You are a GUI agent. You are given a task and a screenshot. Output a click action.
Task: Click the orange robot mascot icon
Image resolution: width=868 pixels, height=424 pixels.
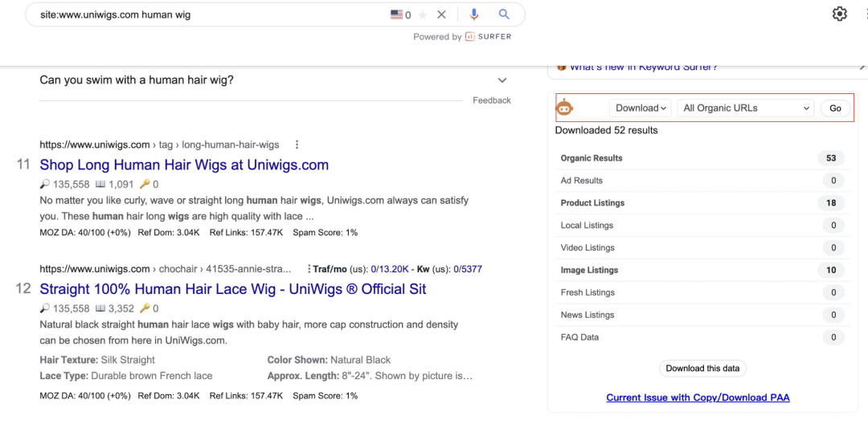564,108
